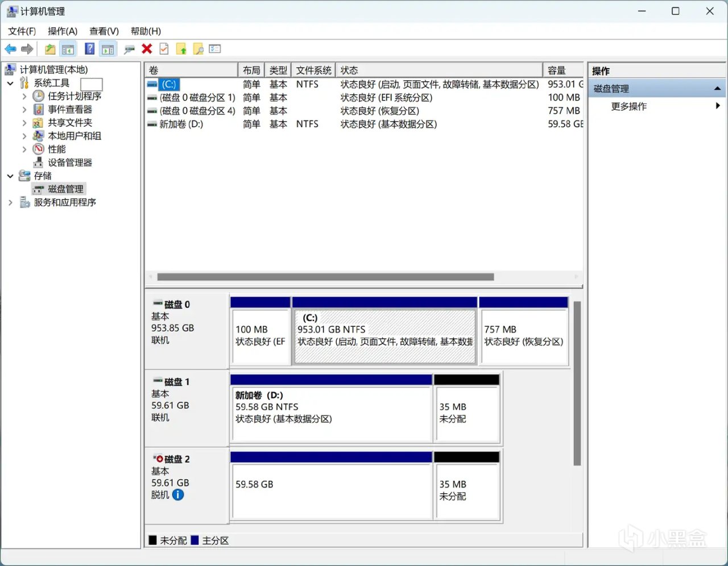Select the 存储 node in the tree
Screen dimensions: 728x566
(43, 176)
